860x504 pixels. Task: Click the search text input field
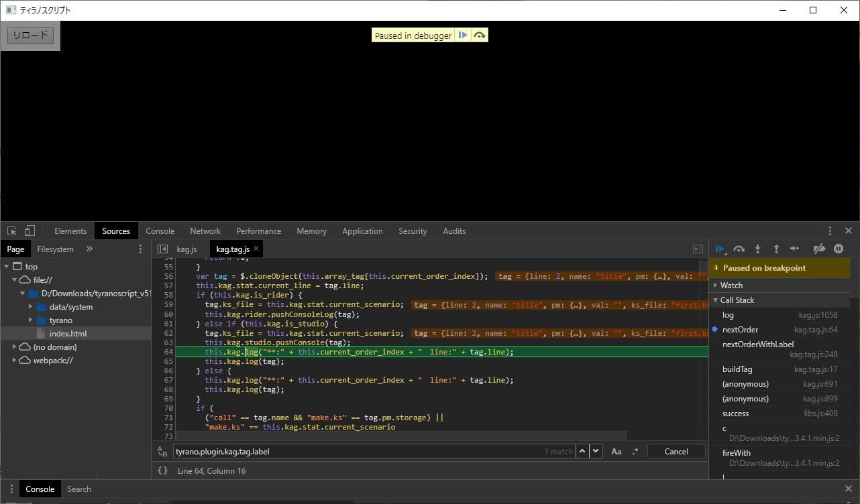tap(356, 452)
